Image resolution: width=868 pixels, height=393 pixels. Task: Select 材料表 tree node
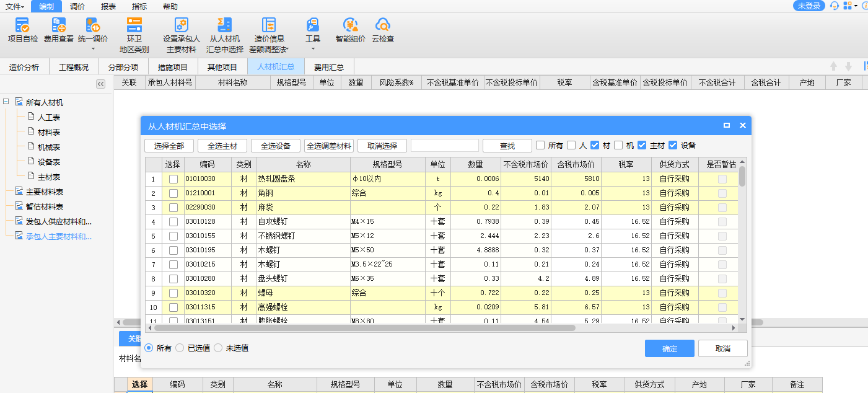pyautogui.click(x=49, y=132)
